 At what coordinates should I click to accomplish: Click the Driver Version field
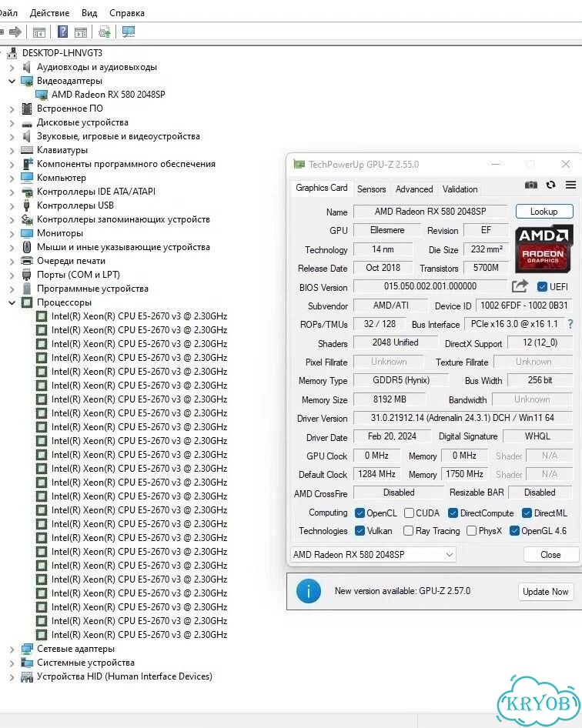pyautogui.click(x=462, y=417)
